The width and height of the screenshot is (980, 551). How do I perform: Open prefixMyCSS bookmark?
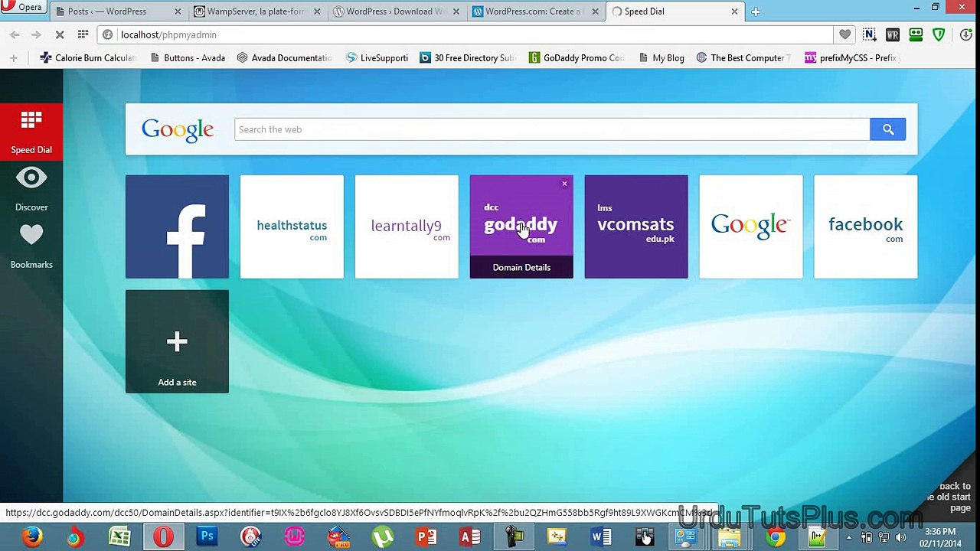(x=851, y=57)
